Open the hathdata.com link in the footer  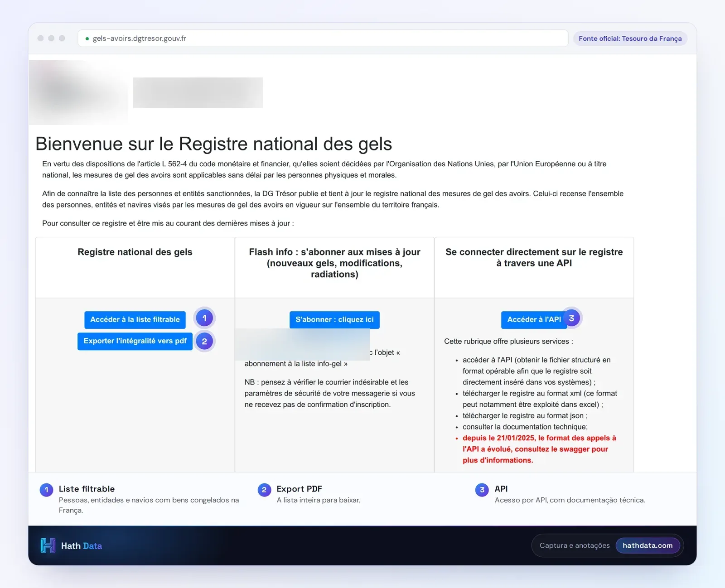[648, 545]
